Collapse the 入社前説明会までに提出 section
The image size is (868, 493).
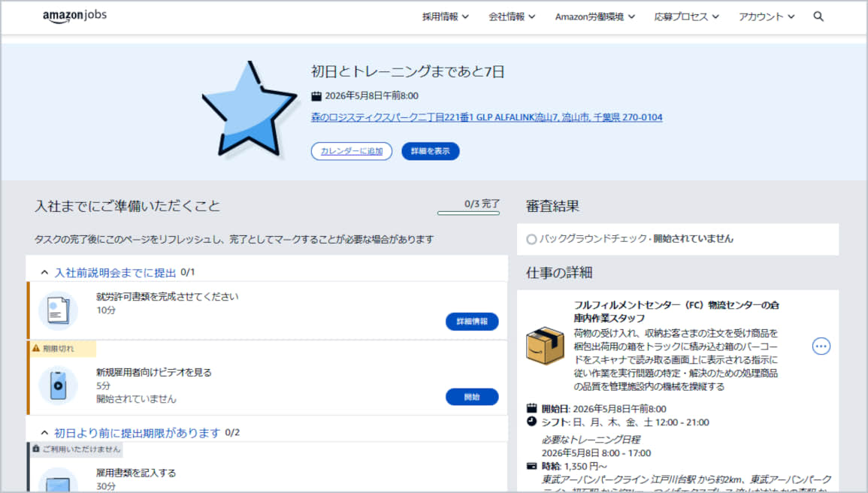pyautogui.click(x=44, y=272)
